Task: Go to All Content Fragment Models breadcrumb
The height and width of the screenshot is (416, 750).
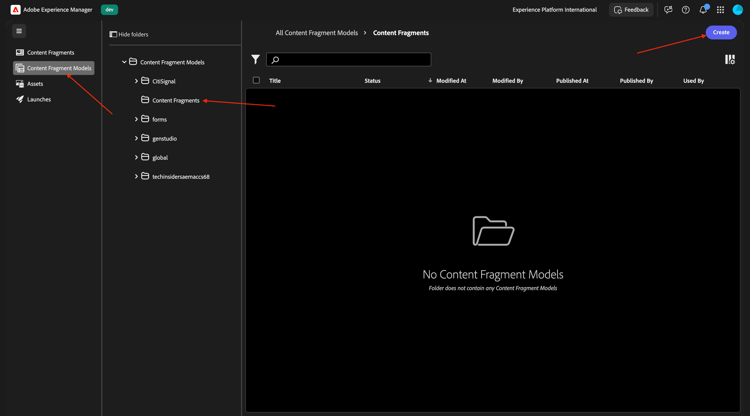Action: [317, 33]
